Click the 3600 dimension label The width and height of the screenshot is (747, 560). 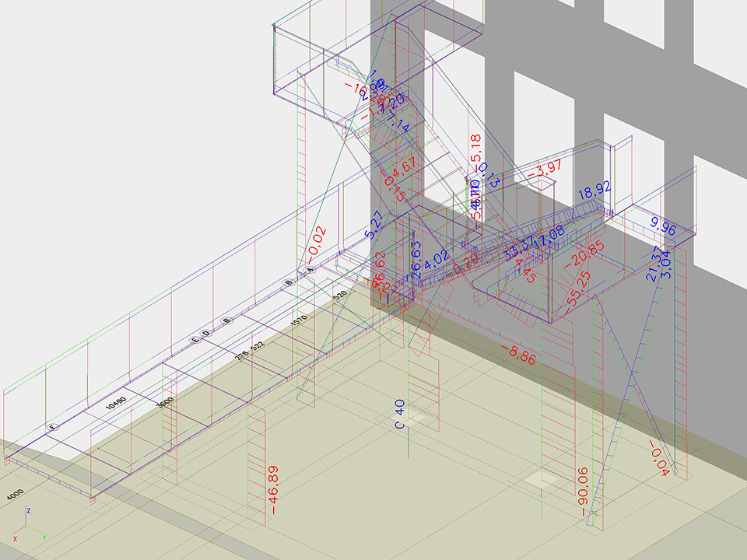point(164,401)
